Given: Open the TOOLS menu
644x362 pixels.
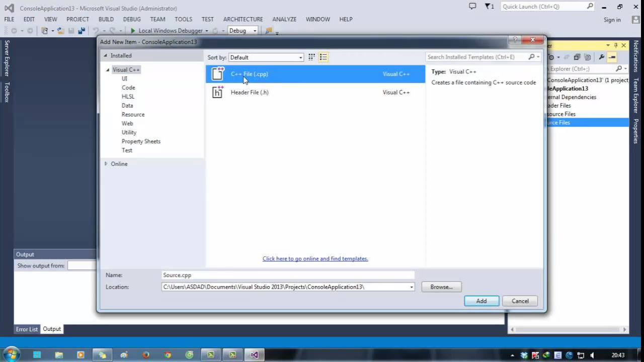Looking at the screenshot, I should pyautogui.click(x=183, y=19).
